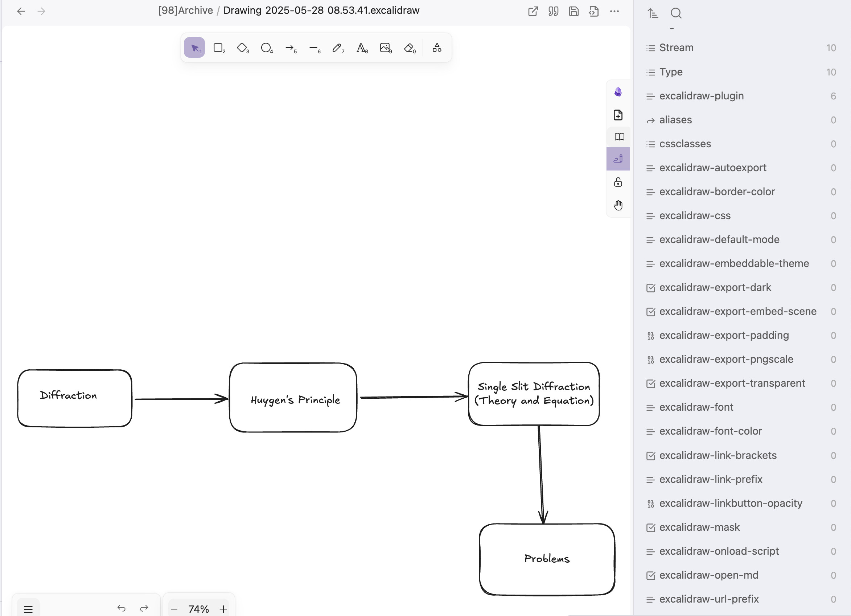Select the Line tool
Screen dimensions: 851x616
pos(314,48)
